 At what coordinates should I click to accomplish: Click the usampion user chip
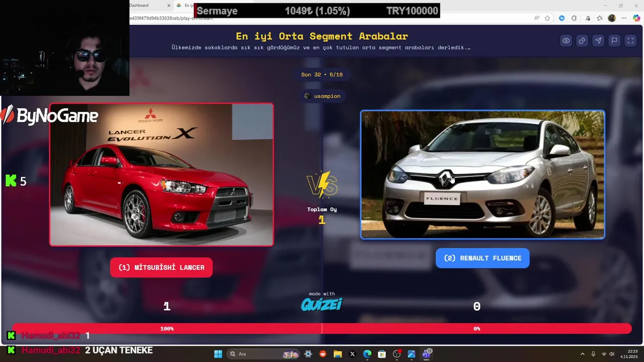click(x=322, y=96)
